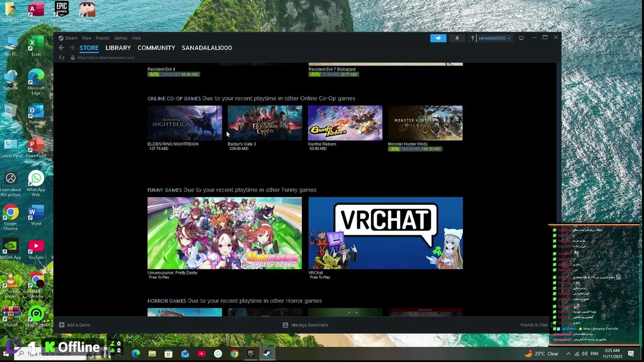644x362 pixels.
Task: Select the Razer Cortex desktop icon
Action: tap(36, 318)
